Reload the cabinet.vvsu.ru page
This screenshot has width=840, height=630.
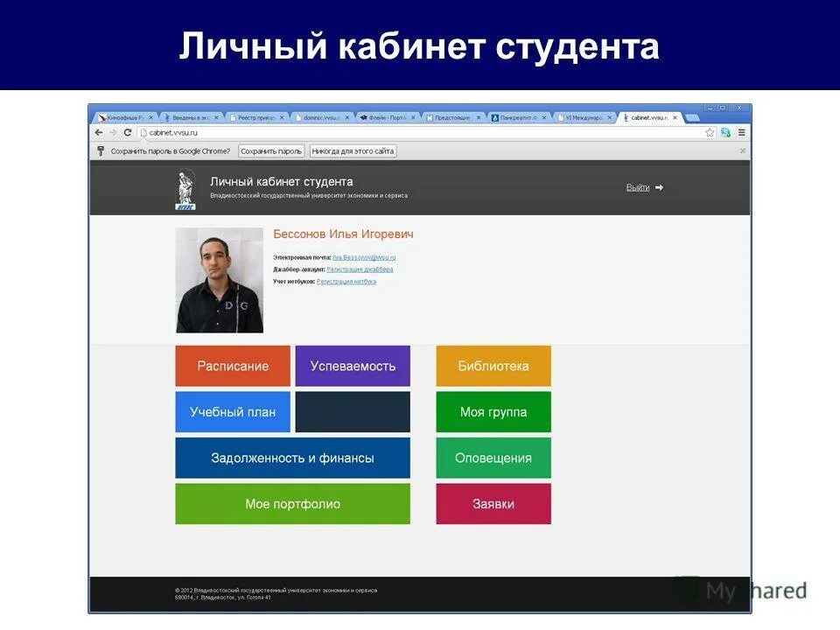click(x=127, y=131)
